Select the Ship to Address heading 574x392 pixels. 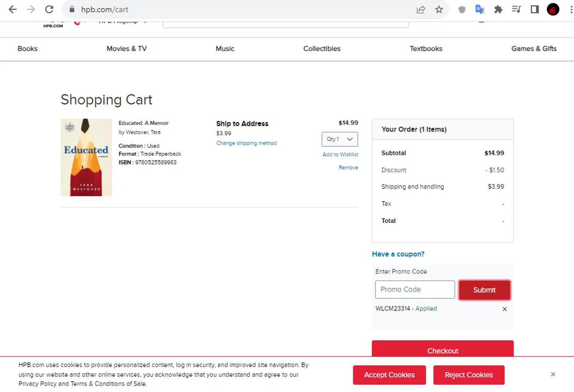pyautogui.click(x=242, y=124)
